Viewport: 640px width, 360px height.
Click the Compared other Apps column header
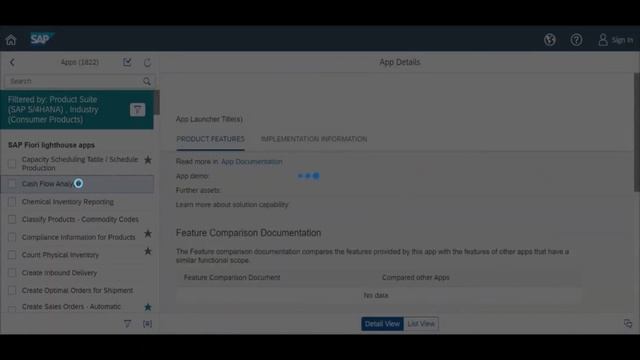[x=416, y=278]
